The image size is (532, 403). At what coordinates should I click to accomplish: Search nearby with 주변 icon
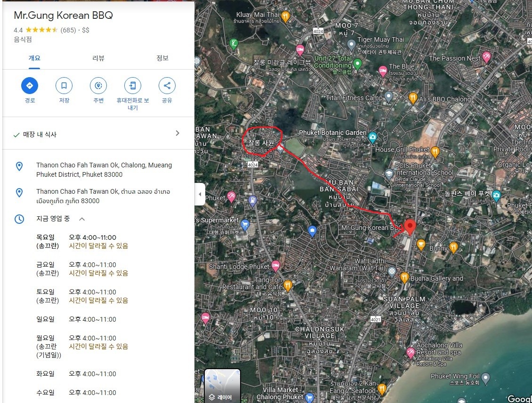click(98, 86)
